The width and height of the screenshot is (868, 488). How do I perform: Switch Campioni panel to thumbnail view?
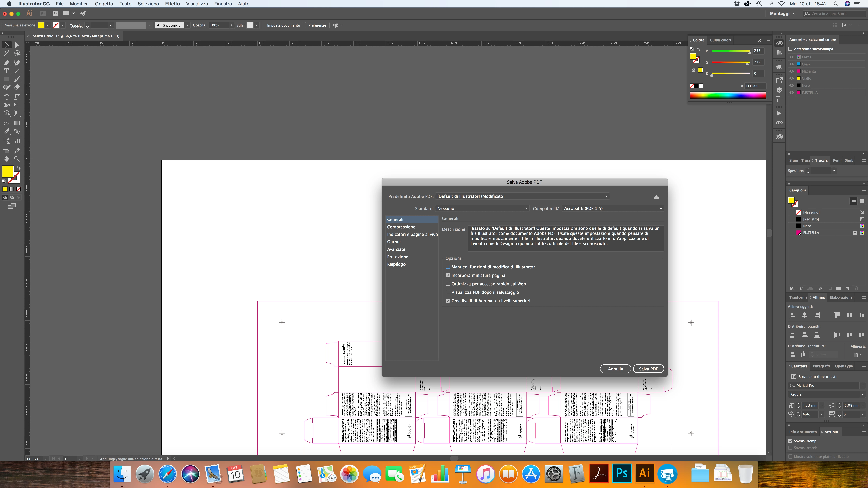pos(862,201)
